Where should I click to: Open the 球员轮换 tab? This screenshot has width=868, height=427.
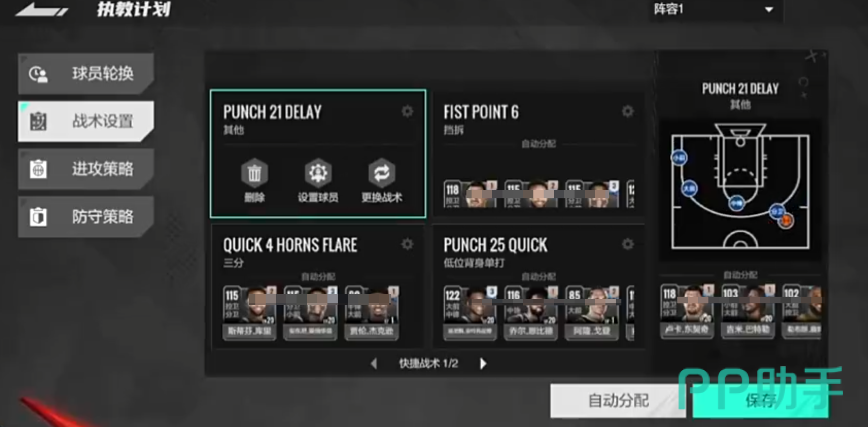click(x=86, y=74)
